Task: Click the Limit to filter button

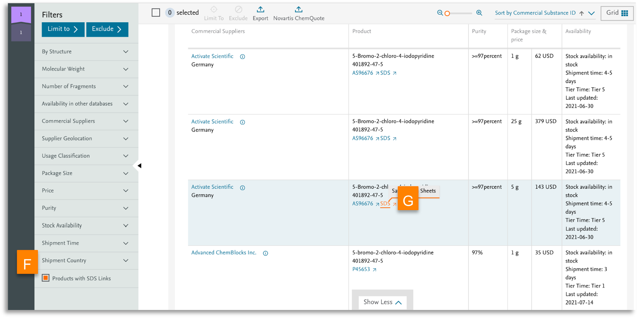Action: coord(63,29)
